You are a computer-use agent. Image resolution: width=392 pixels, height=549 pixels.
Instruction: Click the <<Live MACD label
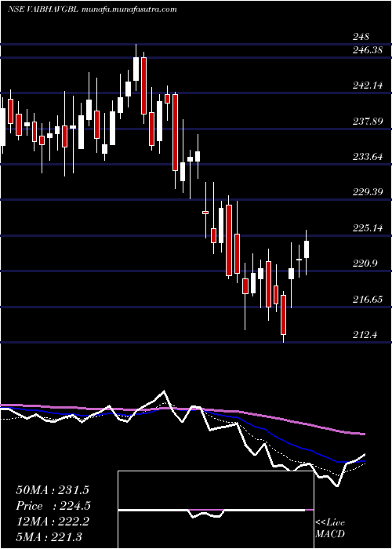coord(330,529)
